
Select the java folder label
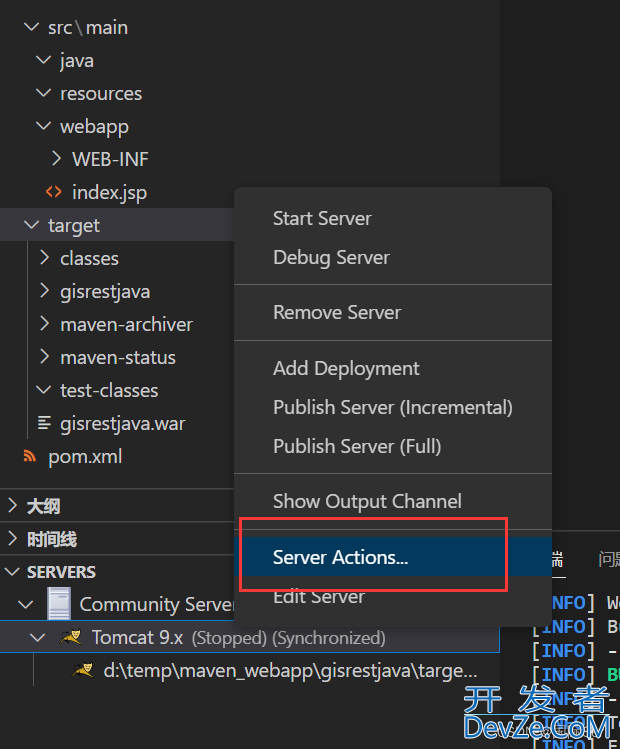pyautogui.click(x=76, y=61)
